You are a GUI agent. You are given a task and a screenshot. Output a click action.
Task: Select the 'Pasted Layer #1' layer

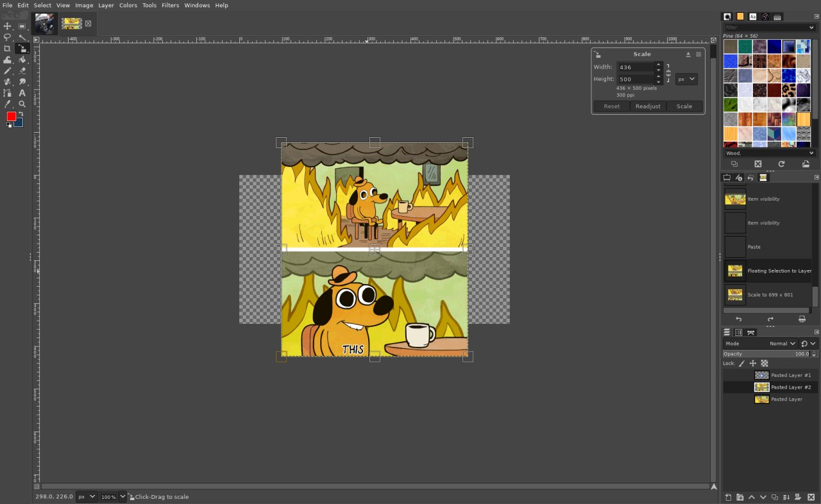click(770, 375)
